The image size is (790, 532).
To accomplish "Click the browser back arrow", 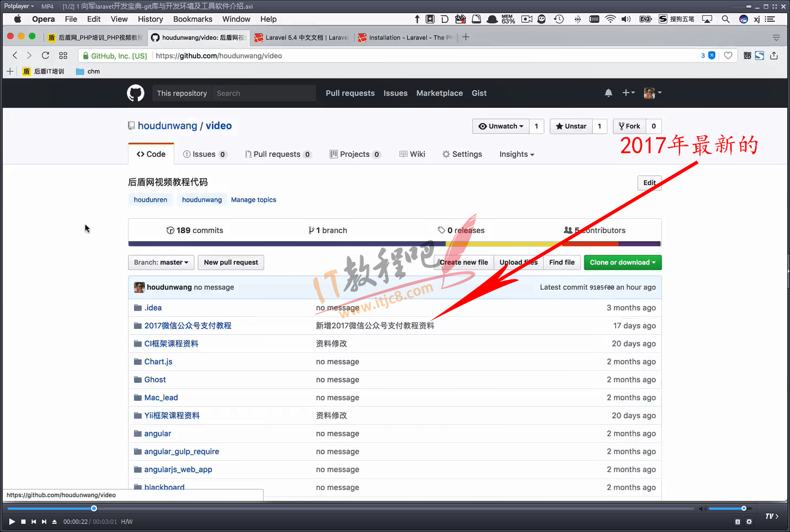I will [15, 56].
